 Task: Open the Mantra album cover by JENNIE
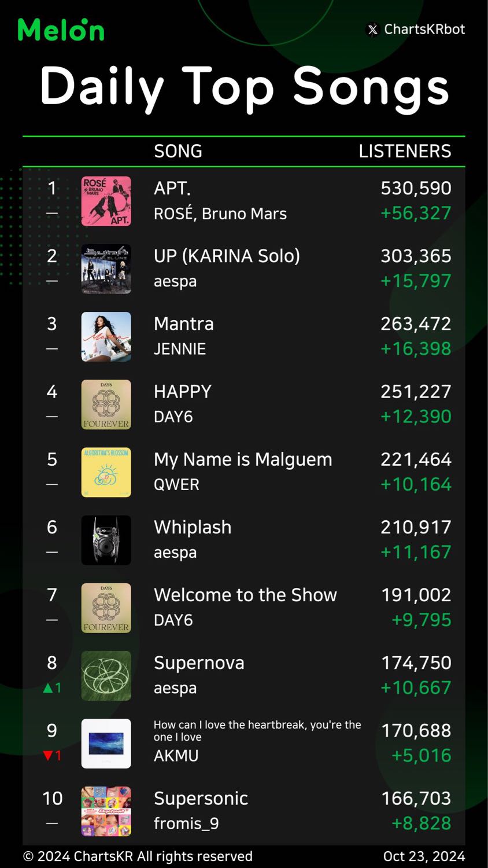point(106,337)
